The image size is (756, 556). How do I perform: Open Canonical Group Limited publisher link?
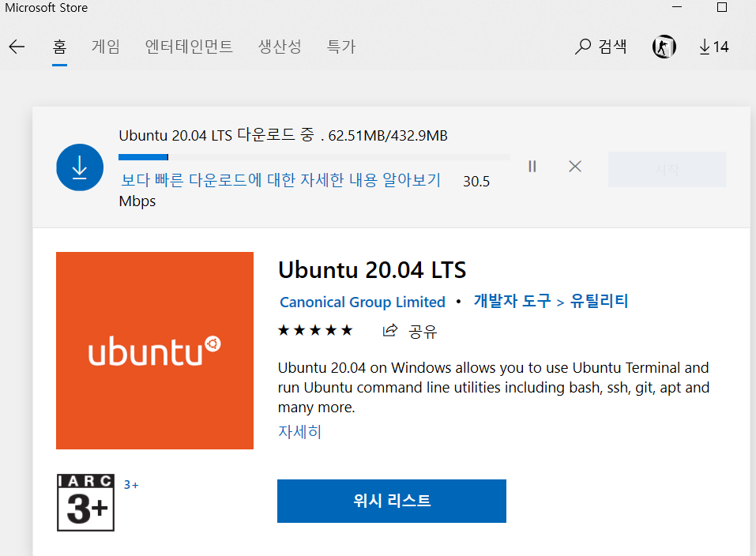coord(363,302)
